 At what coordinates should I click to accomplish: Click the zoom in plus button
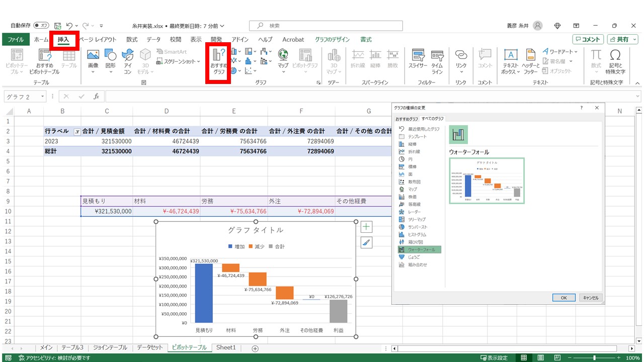pyautogui.click(x=619, y=358)
